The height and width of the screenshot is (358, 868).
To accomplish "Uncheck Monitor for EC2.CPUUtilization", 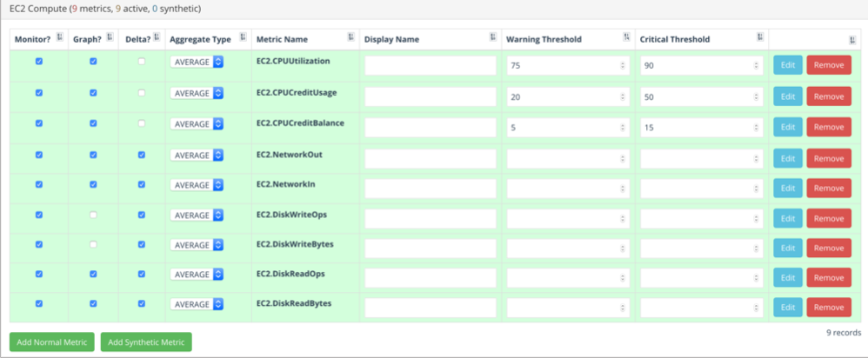I will [39, 62].
